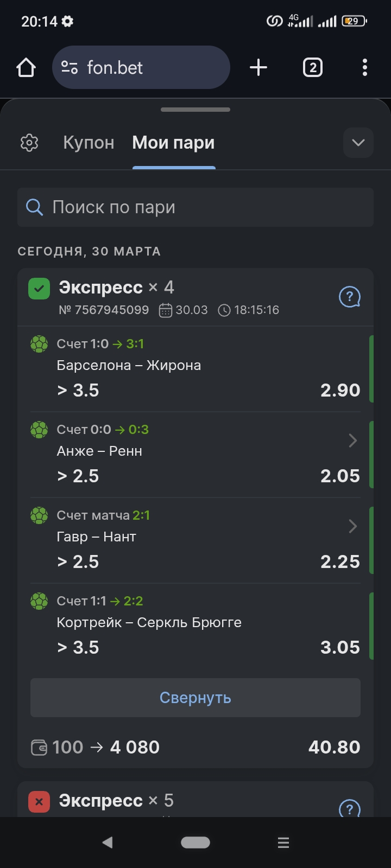Image resolution: width=391 pixels, height=868 pixels.
Task: Expand Гавр – Нант match details arrow
Action: pyautogui.click(x=352, y=526)
